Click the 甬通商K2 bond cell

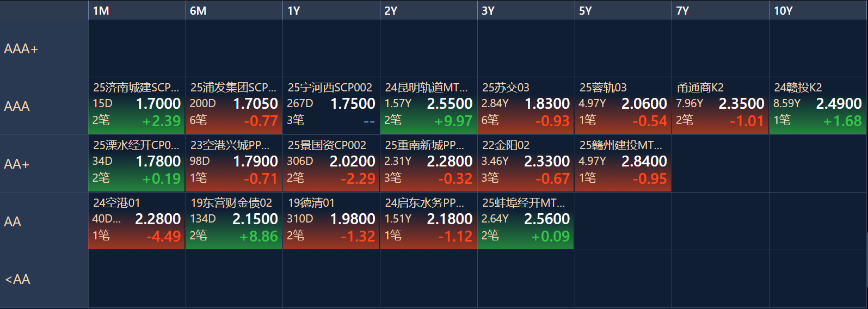[720, 106]
